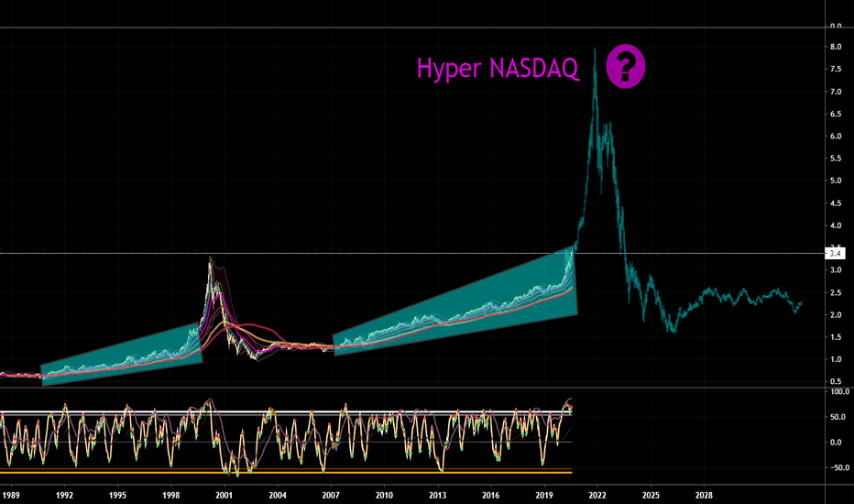The width and height of the screenshot is (854, 504).
Task: Click the 6.5 price axis value
Action: point(836,114)
